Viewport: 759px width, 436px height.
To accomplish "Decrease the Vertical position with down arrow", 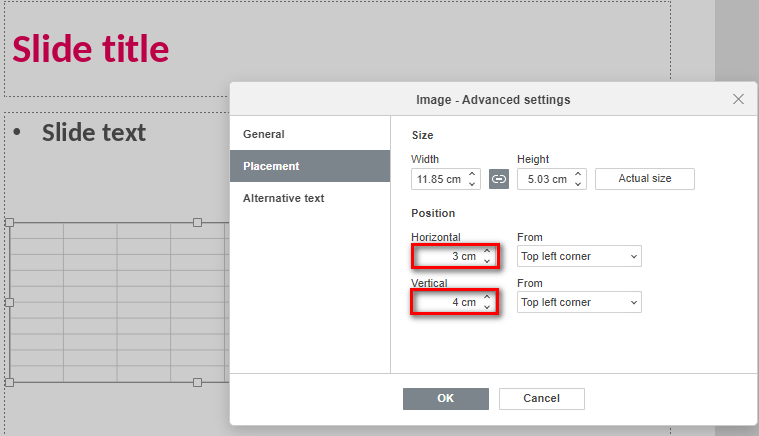I will coord(487,307).
